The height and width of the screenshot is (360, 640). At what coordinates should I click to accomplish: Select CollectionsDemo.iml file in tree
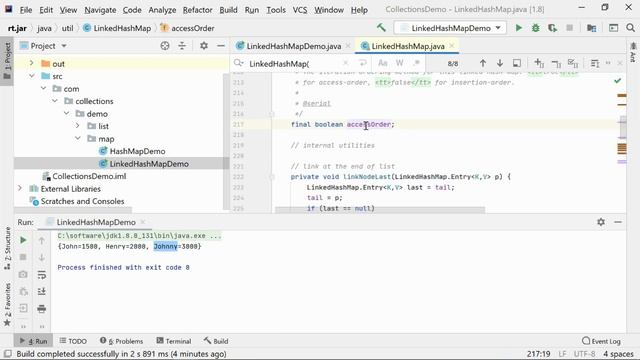tap(84, 176)
